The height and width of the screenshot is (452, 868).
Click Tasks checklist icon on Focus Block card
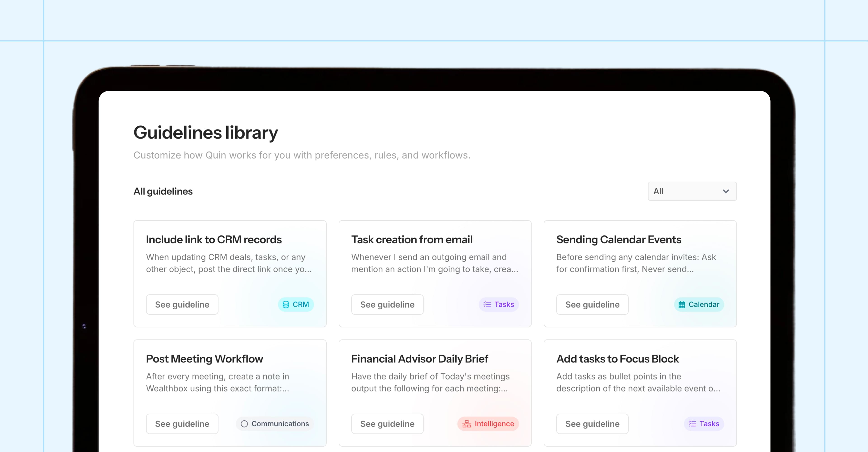692,424
